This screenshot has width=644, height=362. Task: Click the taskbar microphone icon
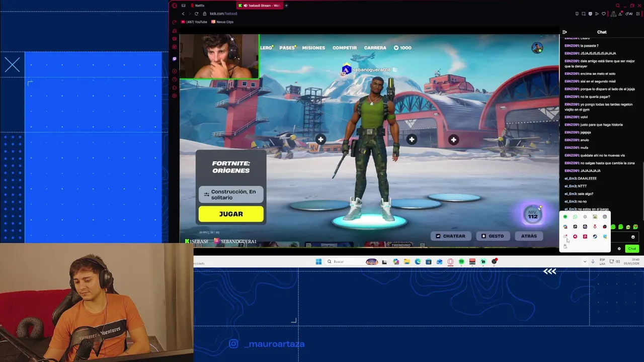593,261
